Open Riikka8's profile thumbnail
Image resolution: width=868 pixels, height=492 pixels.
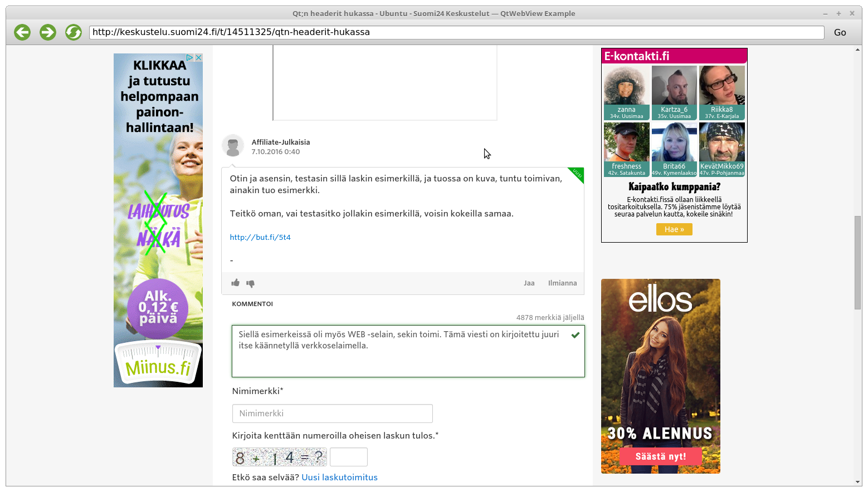pyautogui.click(x=722, y=92)
